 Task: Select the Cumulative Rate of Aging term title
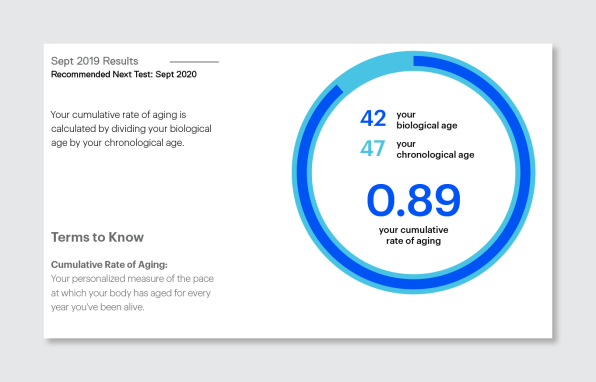109,265
